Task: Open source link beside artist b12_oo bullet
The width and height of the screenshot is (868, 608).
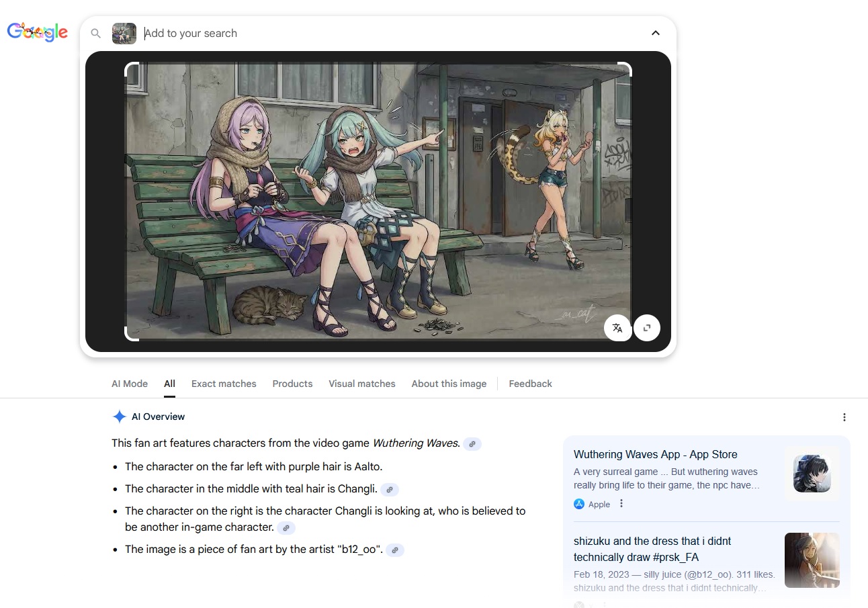Action: (395, 550)
